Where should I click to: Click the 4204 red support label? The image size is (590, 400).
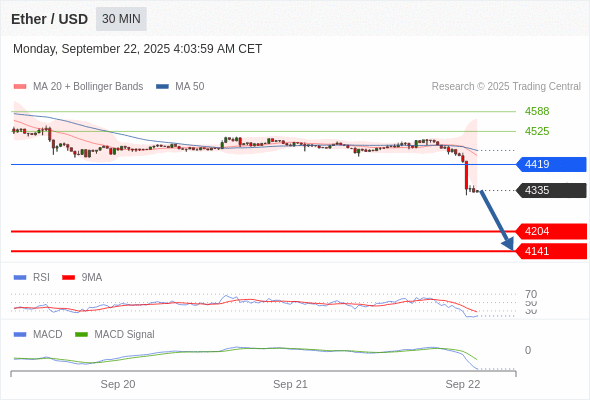(x=551, y=231)
